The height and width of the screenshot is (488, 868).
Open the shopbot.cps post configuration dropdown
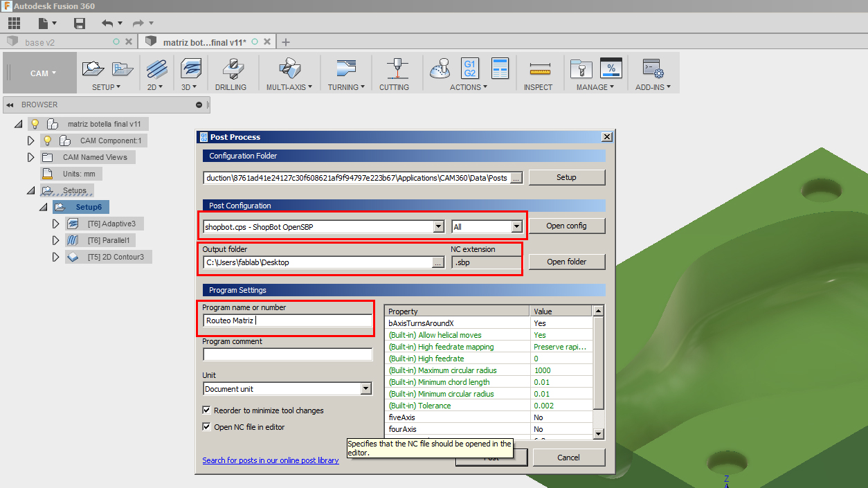pyautogui.click(x=438, y=226)
